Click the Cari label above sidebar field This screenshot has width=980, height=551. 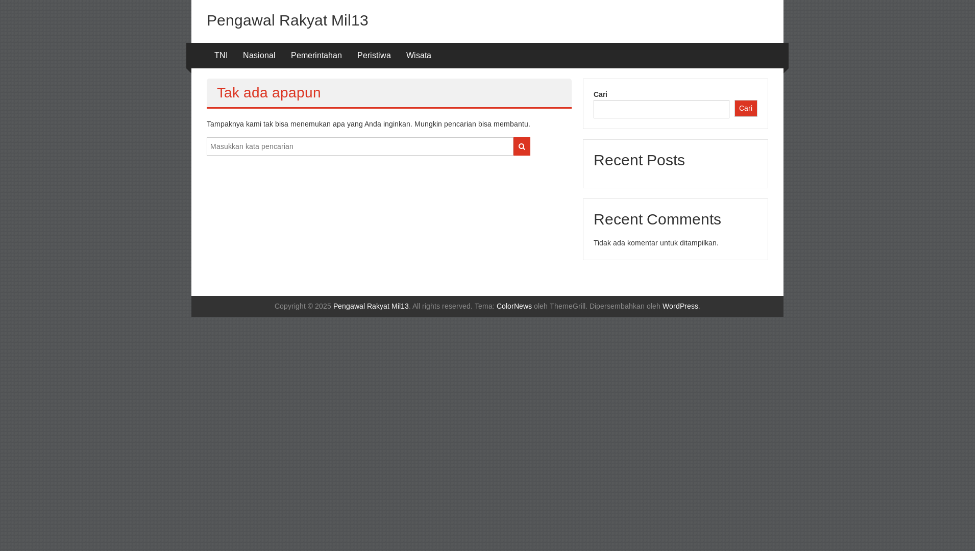click(x=600, y=94)
